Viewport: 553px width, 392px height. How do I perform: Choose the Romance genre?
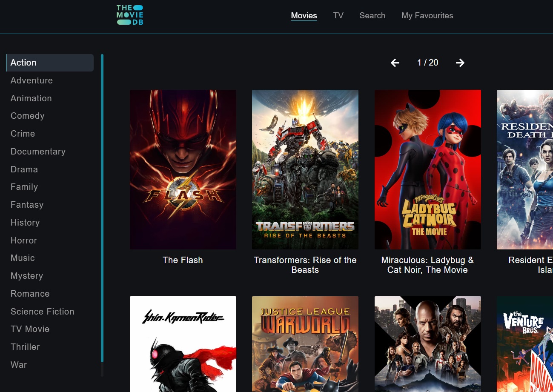point(30,294)
